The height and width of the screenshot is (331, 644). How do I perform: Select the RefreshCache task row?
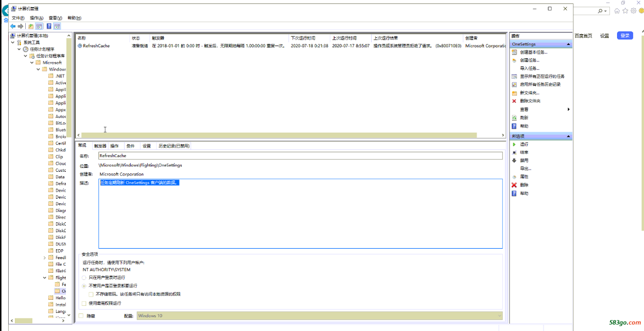tap(97, 46)
